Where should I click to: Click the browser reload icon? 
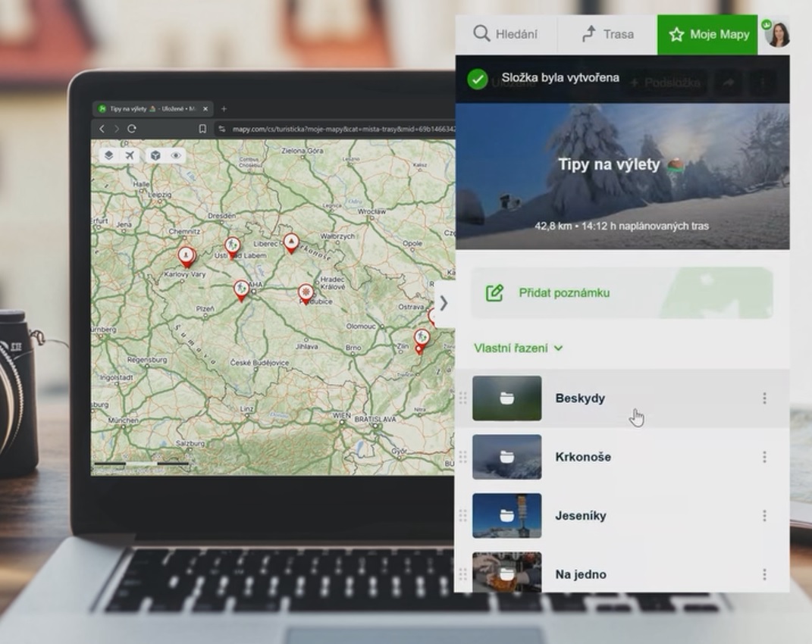[132, 129]
